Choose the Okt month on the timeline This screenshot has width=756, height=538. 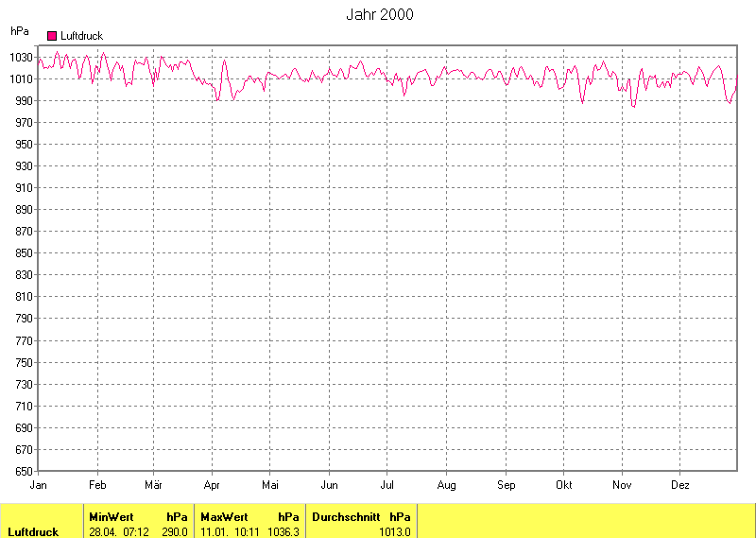[564, 485]
